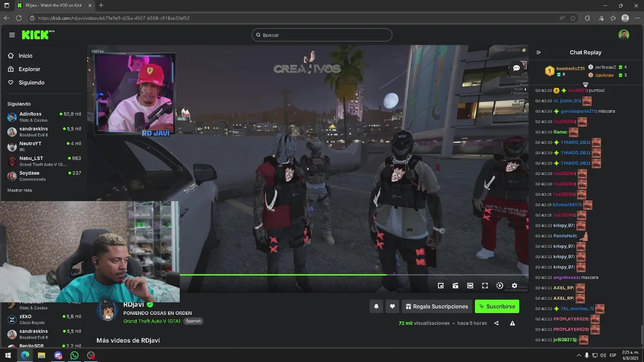
Task: Open Tab actions menu icon
Action: pos(7,6)
